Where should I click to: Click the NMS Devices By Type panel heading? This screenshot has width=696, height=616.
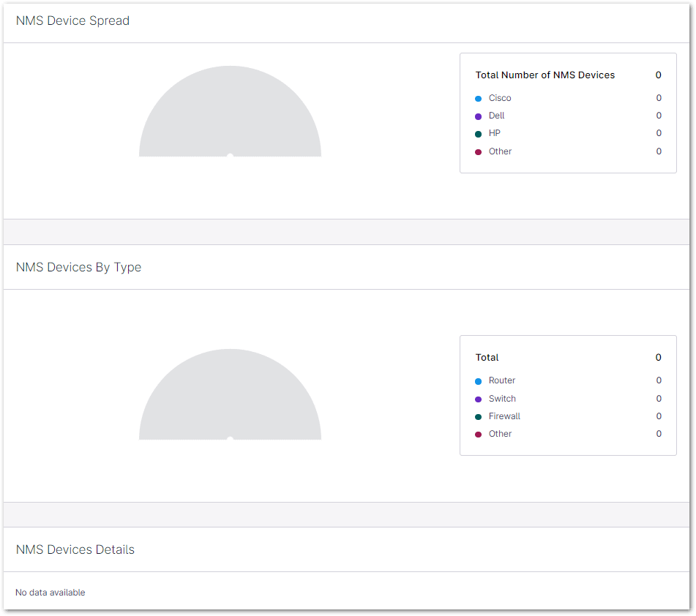78,267
